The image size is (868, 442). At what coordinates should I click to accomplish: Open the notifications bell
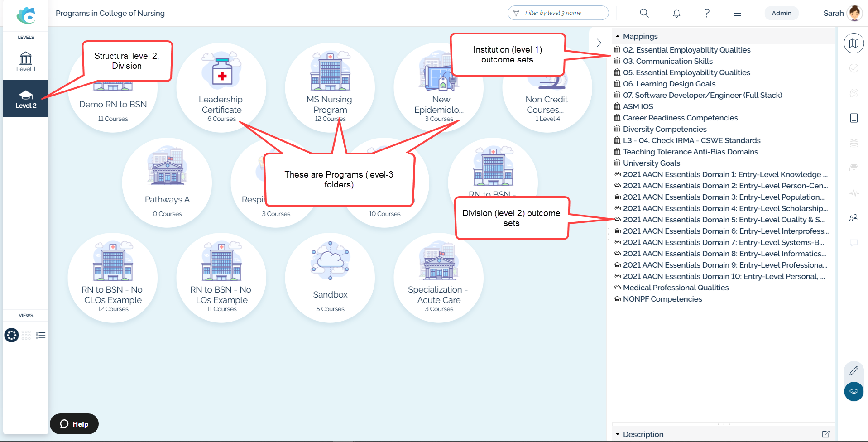tap(676, 13)
